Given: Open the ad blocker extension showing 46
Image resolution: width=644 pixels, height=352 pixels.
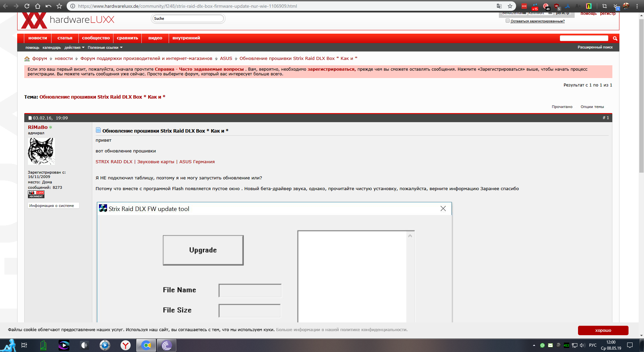Looking at the screenshot, I should (x=546, y=6).
